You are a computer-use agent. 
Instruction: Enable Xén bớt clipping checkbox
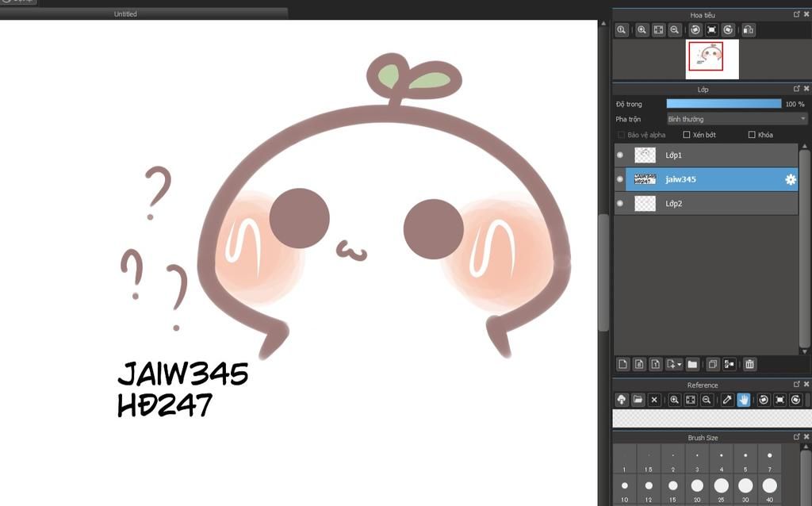pyautogui.click(x=686, y=135)
